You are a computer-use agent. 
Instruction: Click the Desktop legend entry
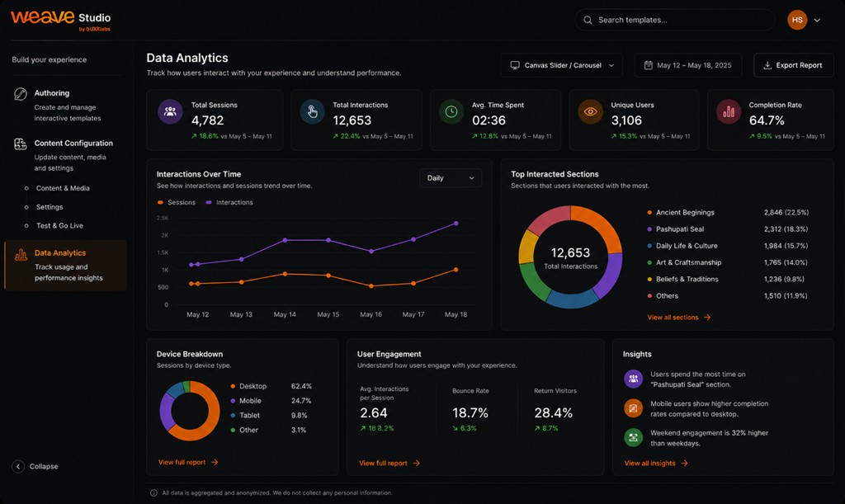pos(271,386)
